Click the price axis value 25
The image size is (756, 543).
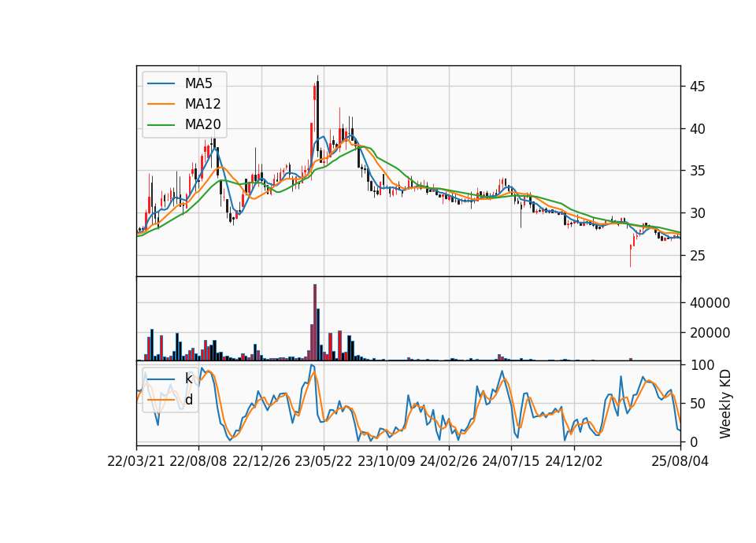click(697, 256)
